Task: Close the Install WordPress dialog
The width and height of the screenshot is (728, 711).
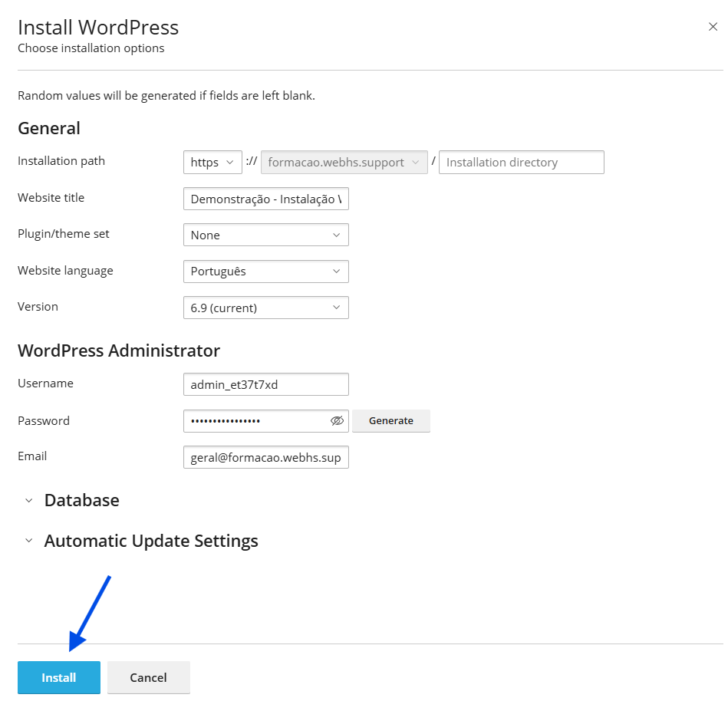Action: (x=713, y=27)
